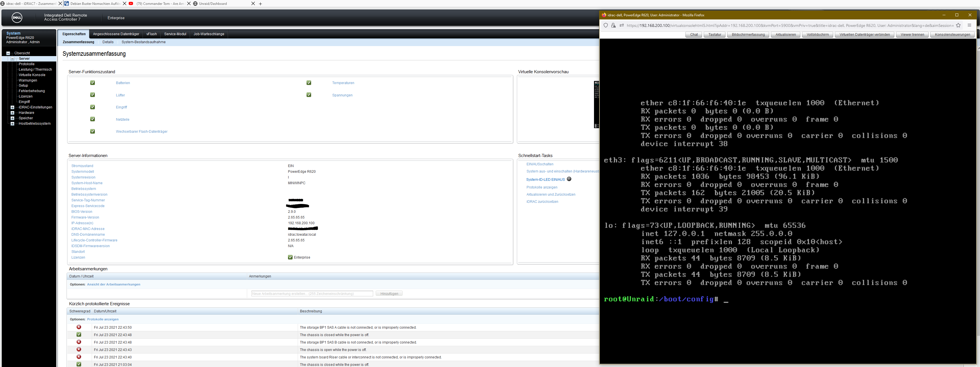This screenshot has height=367, width=980.
Task: Toggle System-ID-LED EIN/AUS
Action: [545, 180]
